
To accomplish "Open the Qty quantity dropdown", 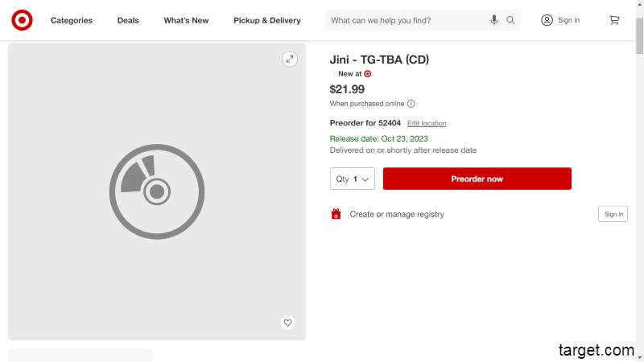I will [x=353, y=179].
